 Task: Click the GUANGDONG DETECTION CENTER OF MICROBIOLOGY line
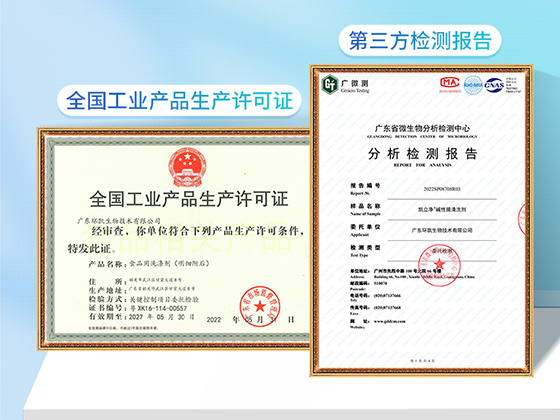[422, 136]
